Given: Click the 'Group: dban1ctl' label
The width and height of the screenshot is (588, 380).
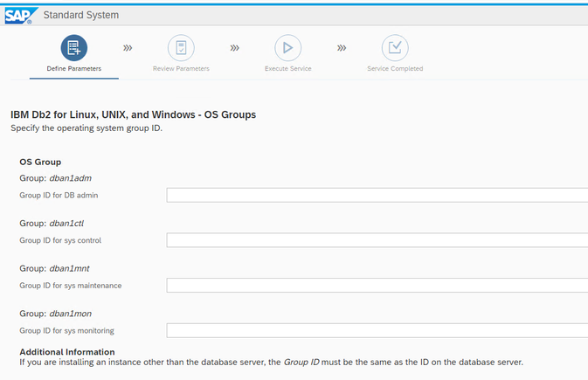Looking at the screenshot, I should [52, 224].
